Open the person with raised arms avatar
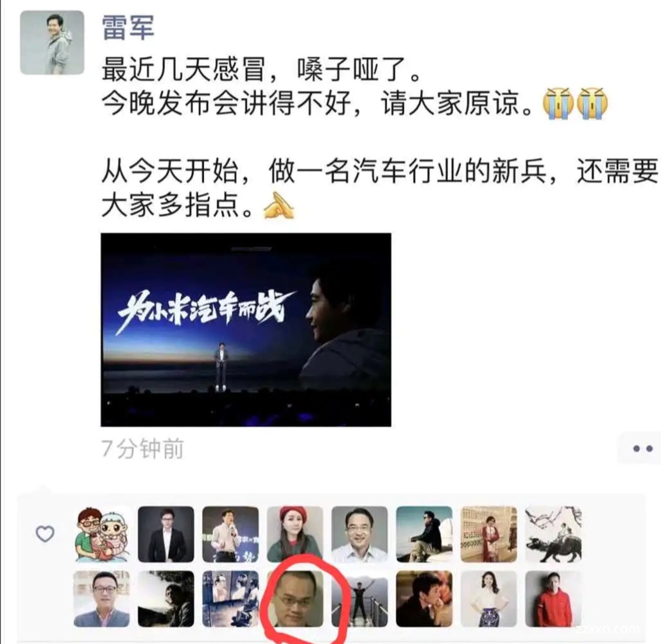This screenshot has height=644, width=661. coord(359,599)
